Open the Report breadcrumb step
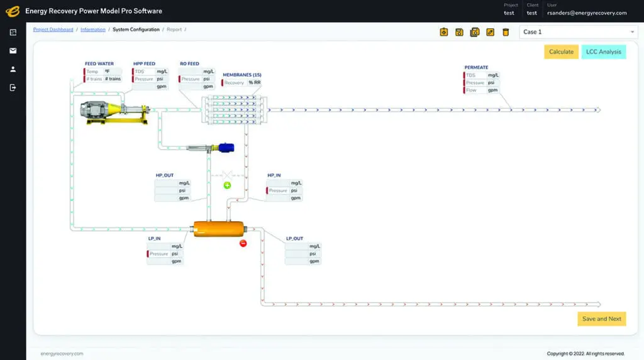Viewport: 644px width, 360px height. 174,30
